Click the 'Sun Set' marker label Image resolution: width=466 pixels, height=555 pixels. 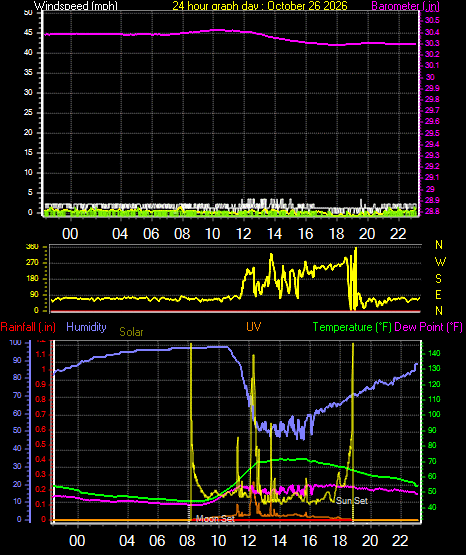[352, 500]
